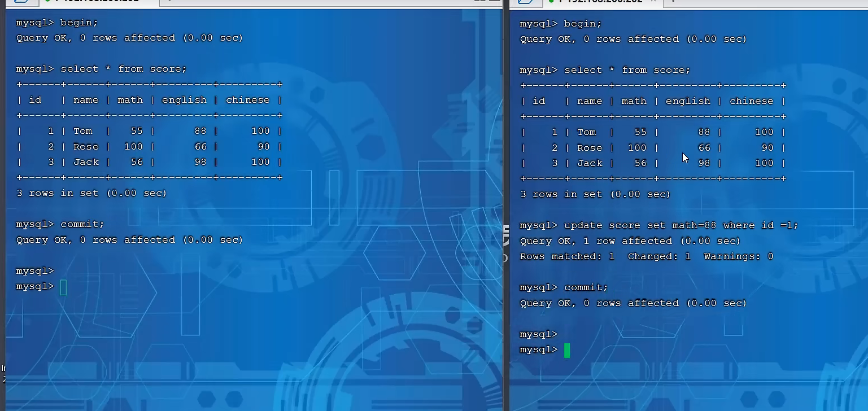Click Rose's chinese value 90 in left terminal
Image resolution: width=868 pixels, height=411 pixels.
[263, 147]
